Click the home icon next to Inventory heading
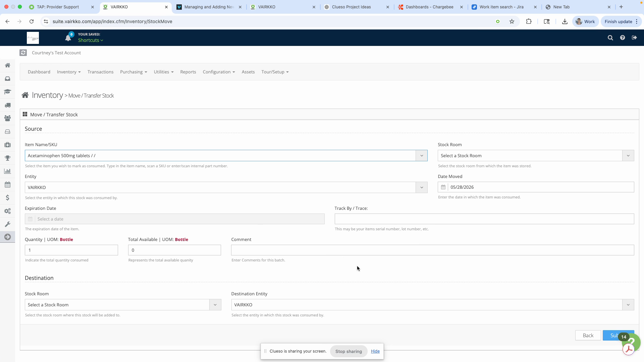 (25, 96)
